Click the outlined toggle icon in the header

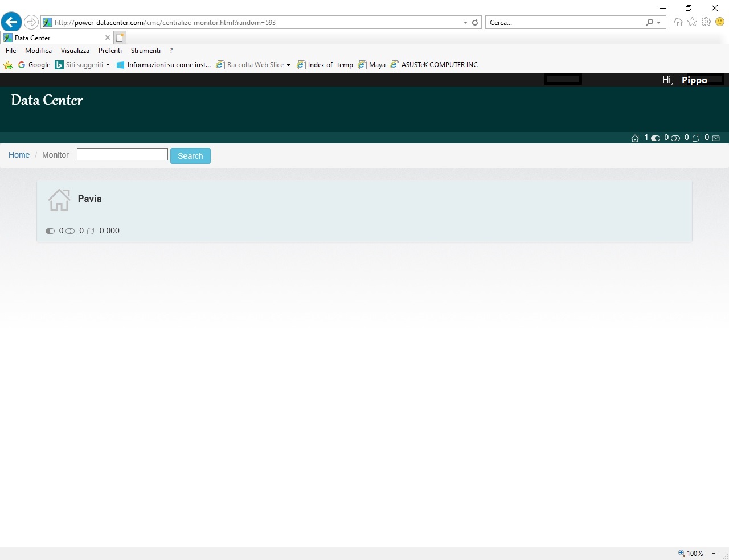pos(675,138)
